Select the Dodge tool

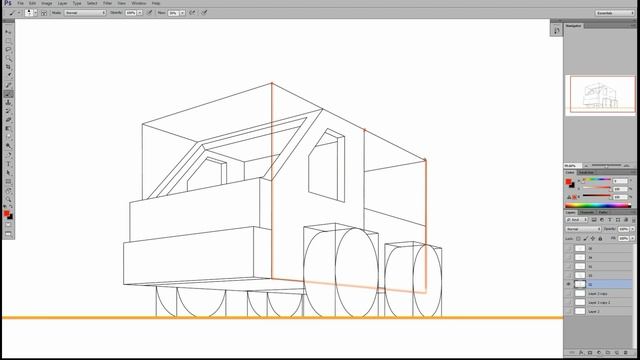pyautogui.click(x=8, y=146)
